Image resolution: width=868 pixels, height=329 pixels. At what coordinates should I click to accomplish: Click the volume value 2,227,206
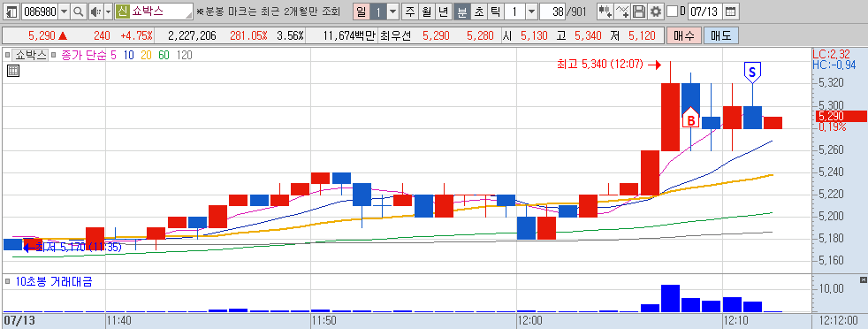pos(192,36)
